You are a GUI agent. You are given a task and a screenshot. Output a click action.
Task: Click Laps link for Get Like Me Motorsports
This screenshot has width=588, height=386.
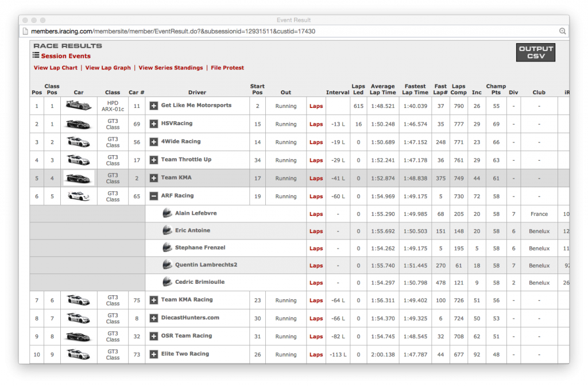tap(316, 106)
